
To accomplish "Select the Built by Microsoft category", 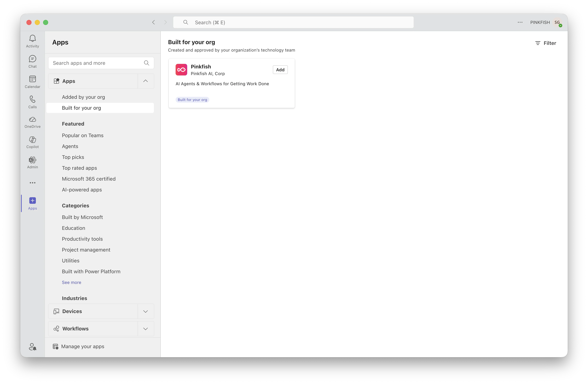I will pyautogui.click(x=82, y=217).
